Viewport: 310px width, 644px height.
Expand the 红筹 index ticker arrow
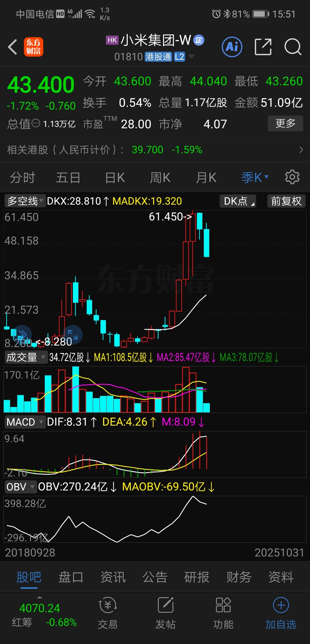click(x=40, y=597)
